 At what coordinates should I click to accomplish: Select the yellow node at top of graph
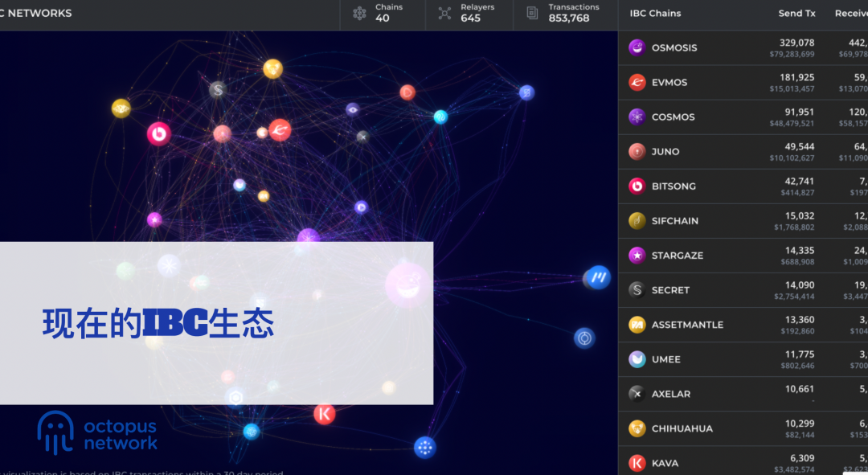point(272,68)
